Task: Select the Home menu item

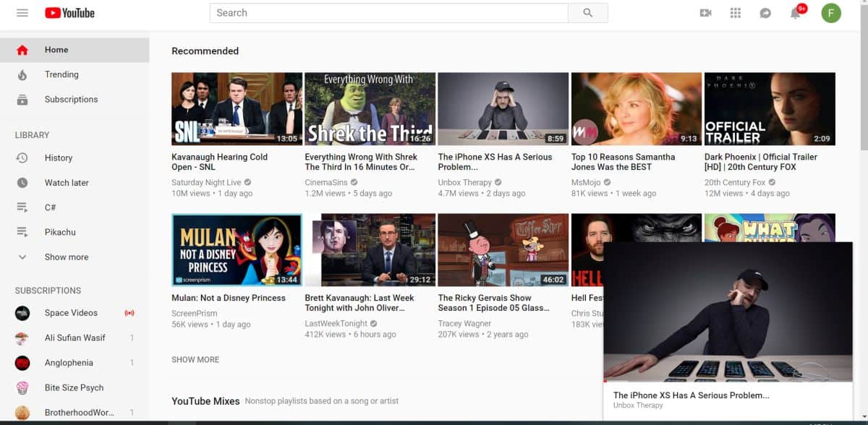Action: click(x=56, y=49)
